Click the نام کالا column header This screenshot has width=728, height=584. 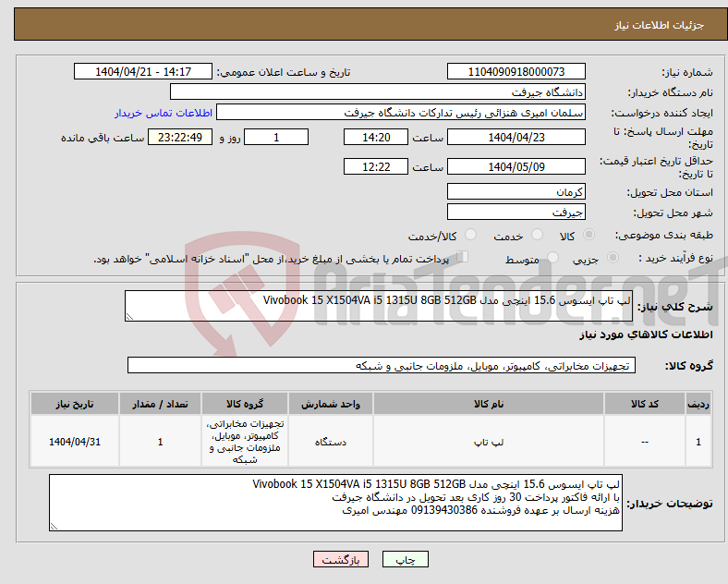pyautogui.click(x=489, y=404)
